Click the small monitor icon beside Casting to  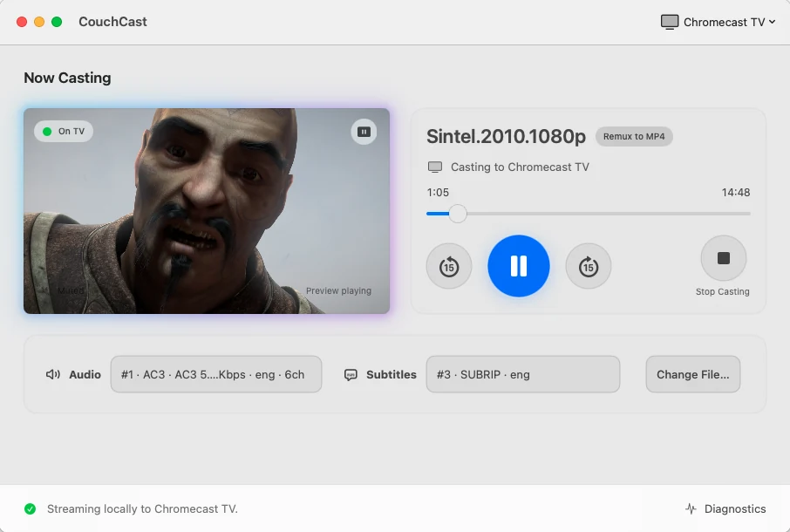tap(435, 167)
